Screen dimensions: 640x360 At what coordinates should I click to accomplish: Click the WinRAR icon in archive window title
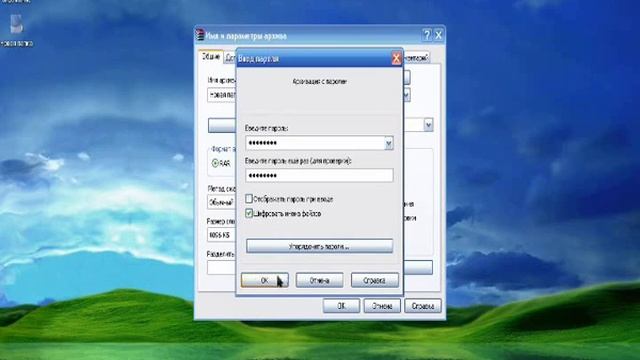click(200, 35)
